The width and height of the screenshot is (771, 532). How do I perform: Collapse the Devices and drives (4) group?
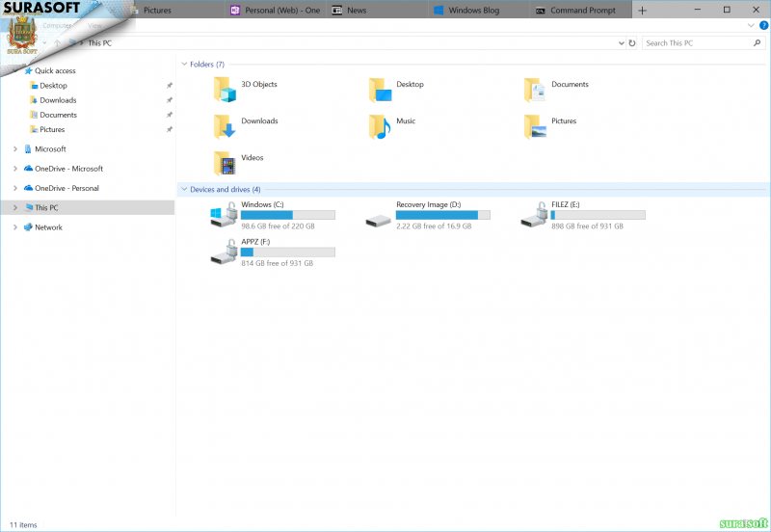tap(184, 189)
